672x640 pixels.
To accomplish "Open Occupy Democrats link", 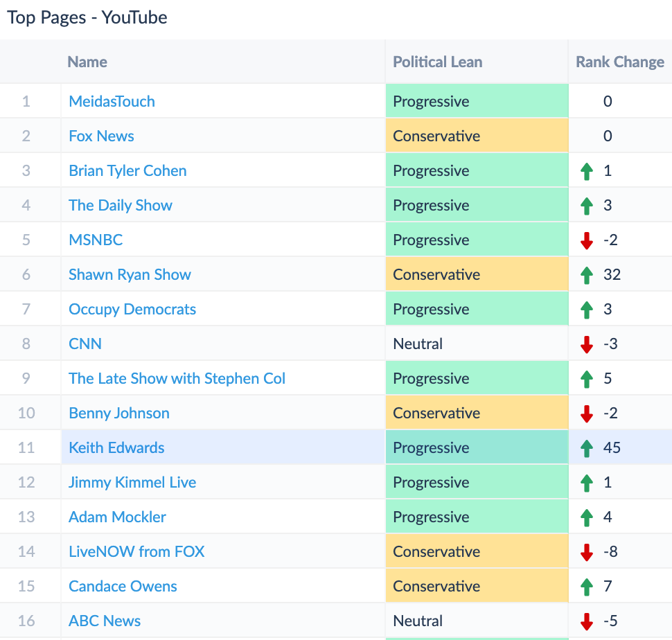I will [x=132, y=310].
